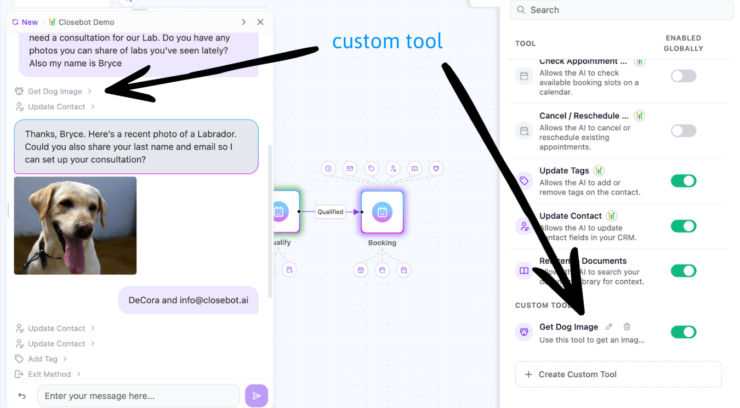The image size is (740, 408).
Task: Click the Reference Documents book icon
Action: (524, 271)
